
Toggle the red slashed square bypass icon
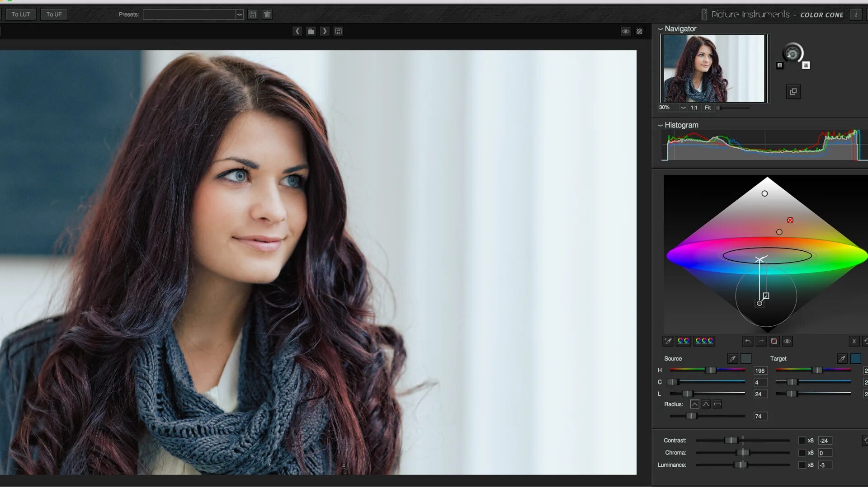tap(774, 342)
